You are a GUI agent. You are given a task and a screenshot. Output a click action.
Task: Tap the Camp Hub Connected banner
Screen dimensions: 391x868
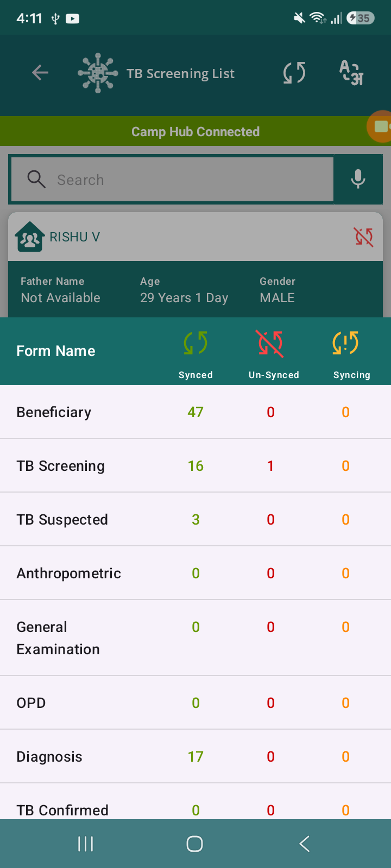coord(195,132)
